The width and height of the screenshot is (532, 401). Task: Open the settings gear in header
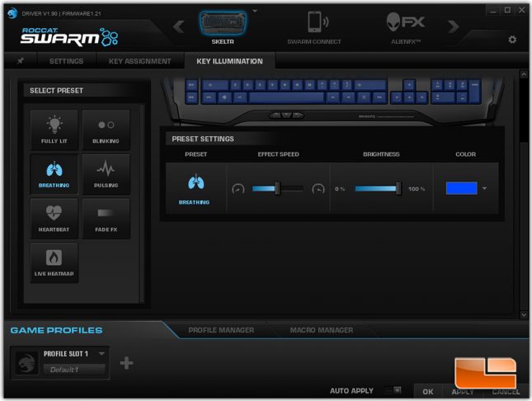pos(512,40)
